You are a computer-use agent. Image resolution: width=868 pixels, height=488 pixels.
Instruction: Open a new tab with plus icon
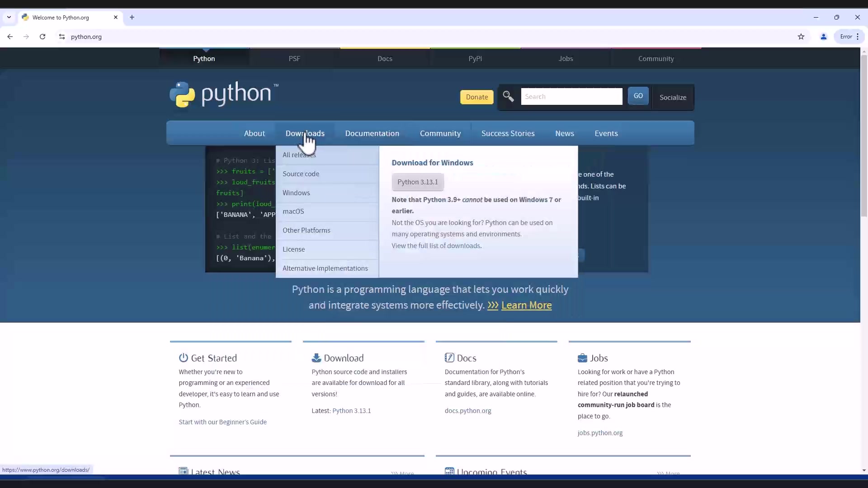pyautogui.click(x=132, y=17)
